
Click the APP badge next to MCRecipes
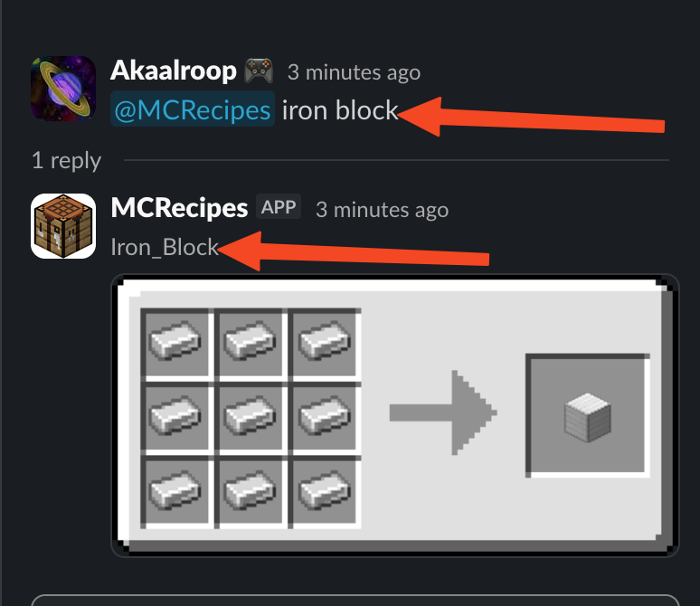click(279, 207)
